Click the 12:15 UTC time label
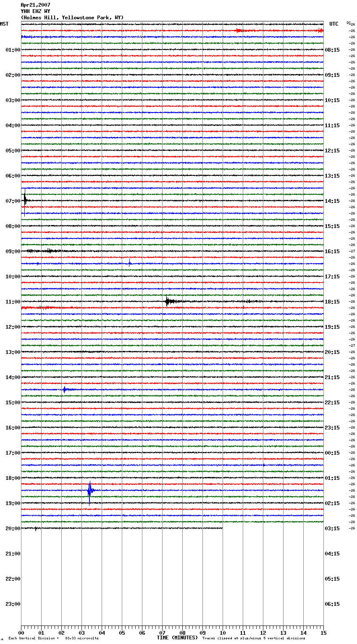Screen dimensions: 357x644 point(332,151)
